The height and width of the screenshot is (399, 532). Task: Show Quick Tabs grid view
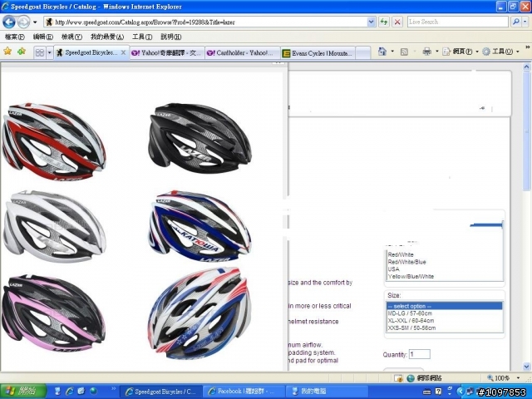click(x=40, y=53)
